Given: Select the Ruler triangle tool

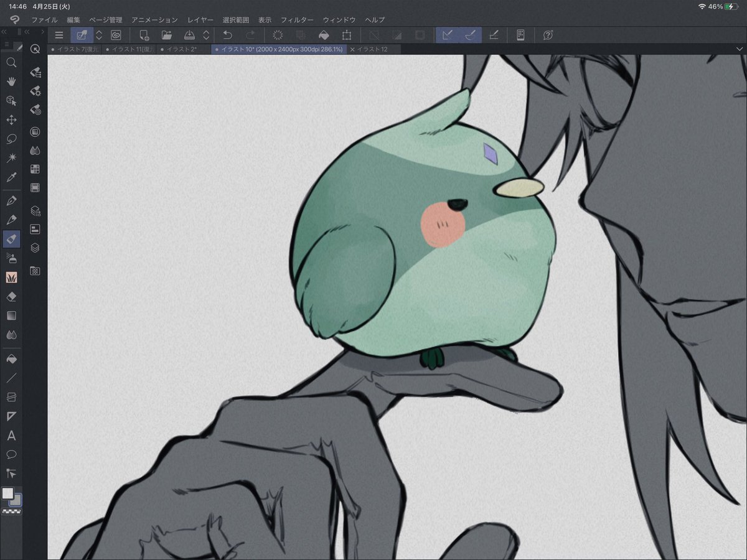Looking at the screenshot, I should tap(11, 416).
